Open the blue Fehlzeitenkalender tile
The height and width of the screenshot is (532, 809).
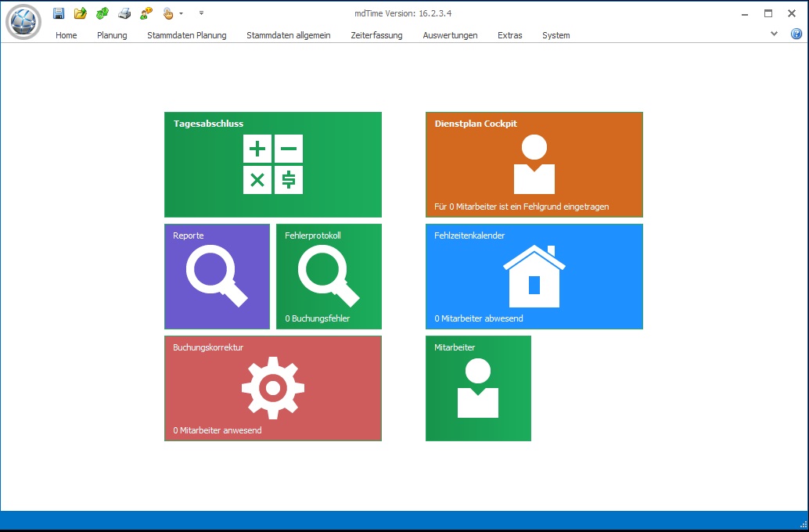coord(534,277)
